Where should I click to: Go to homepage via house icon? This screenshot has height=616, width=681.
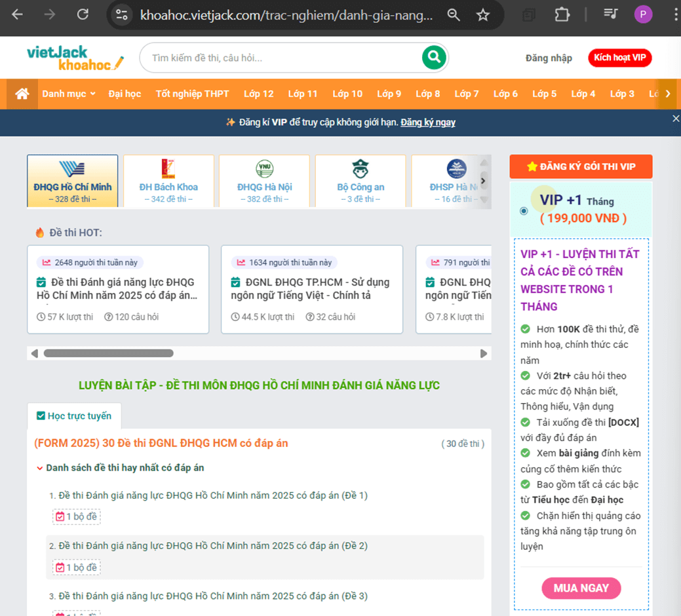[x=22, y=94]
